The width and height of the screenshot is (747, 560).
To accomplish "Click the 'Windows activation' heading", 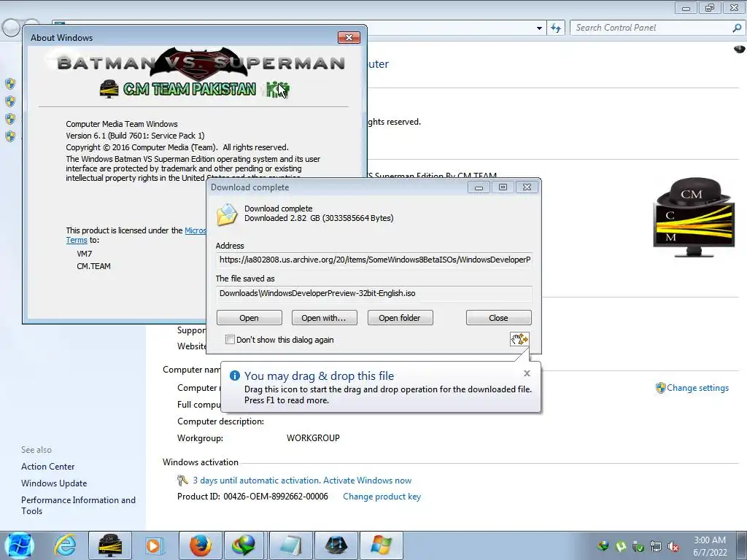I will [x=200, y=462].
